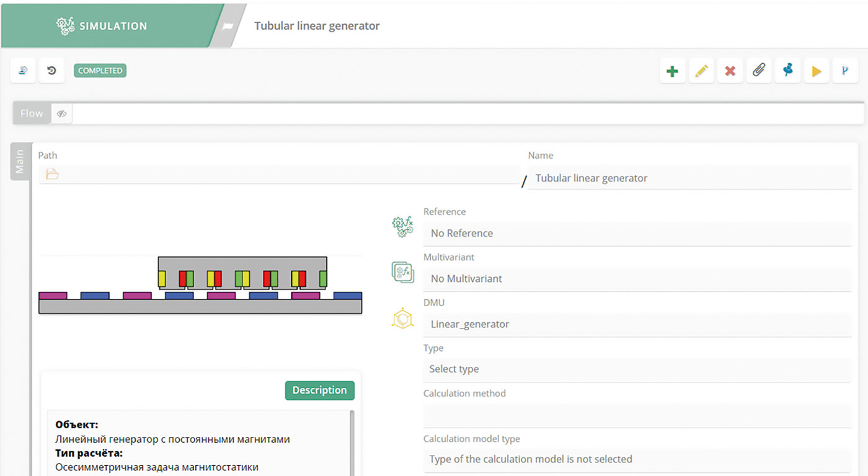Click the folder icon in Path field
The height and width of the screenshot is (476, 868).
52,174
